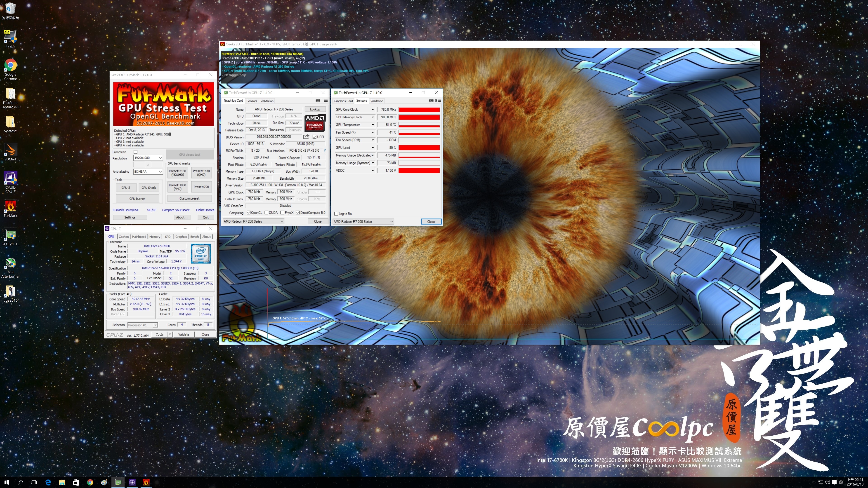The width and height of the screenshot is (868, 488).
Task: Open FastStone Capture v7.0 desktop shortcut
Action: [x=10, y=98]
